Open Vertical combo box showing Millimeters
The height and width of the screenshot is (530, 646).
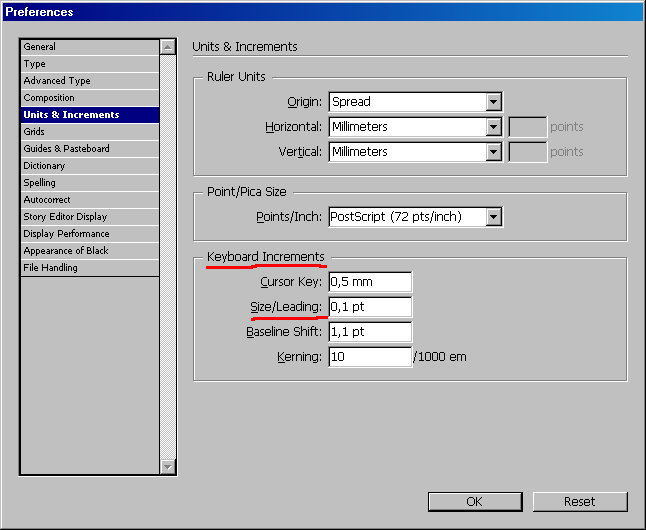coord(415,152)
